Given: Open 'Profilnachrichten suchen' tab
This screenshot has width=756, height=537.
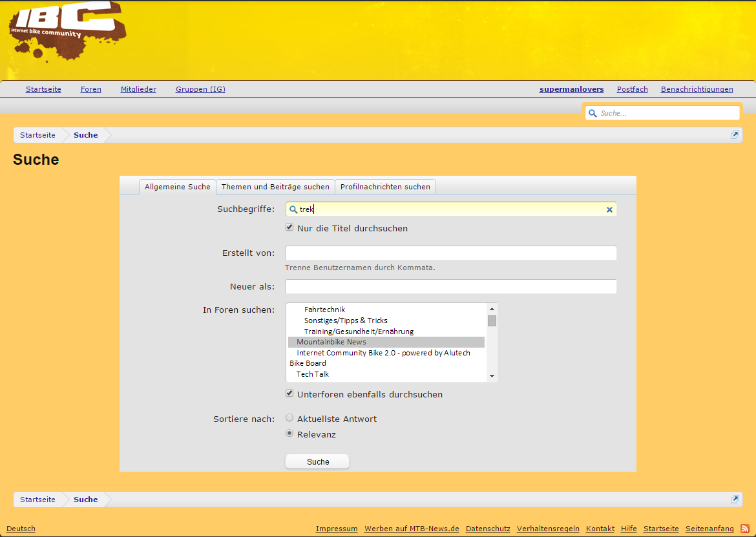Looking at the screenshot, I should tap(385, 187).
